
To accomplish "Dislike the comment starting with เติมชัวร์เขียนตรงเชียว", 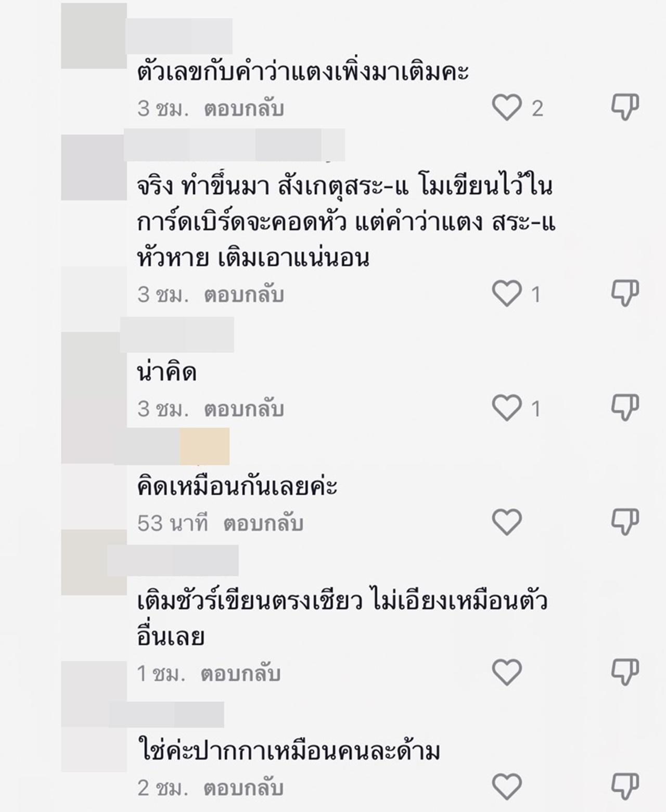I will 624,673.
